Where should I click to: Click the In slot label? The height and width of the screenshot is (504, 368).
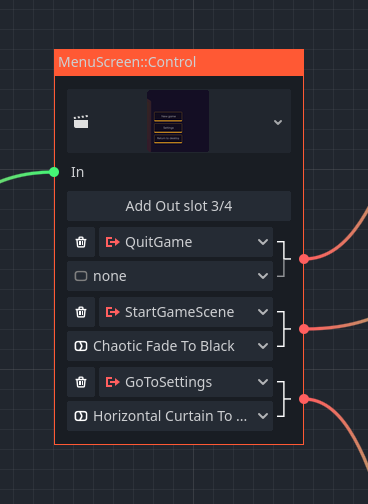(77, 172)
